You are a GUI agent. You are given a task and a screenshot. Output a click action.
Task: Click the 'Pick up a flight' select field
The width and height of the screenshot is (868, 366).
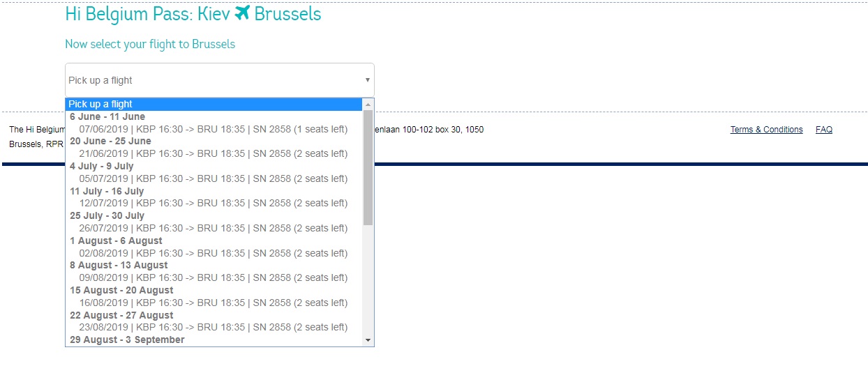pyautogui.click(x=209, y=80)
